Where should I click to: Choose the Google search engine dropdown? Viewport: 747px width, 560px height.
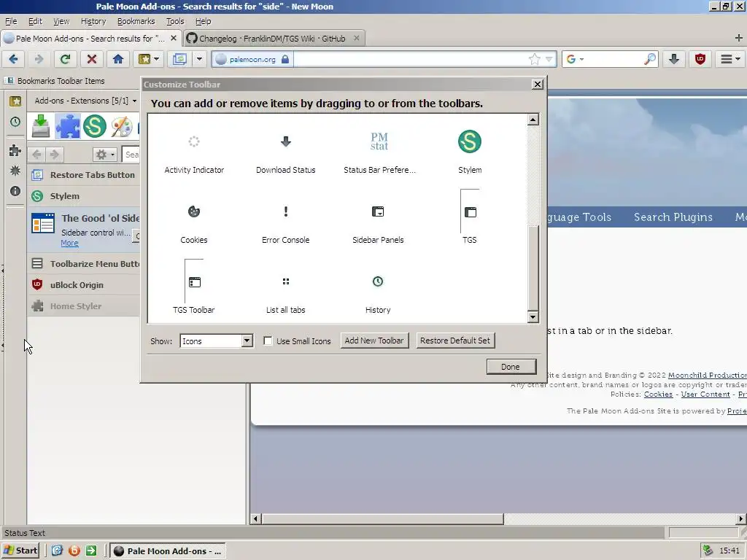click(576, 59)
